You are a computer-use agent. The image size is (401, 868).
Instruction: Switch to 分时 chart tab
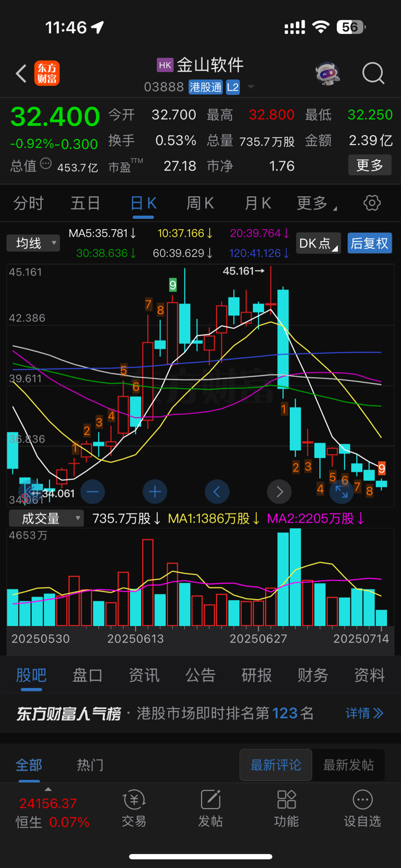[28, 203]
